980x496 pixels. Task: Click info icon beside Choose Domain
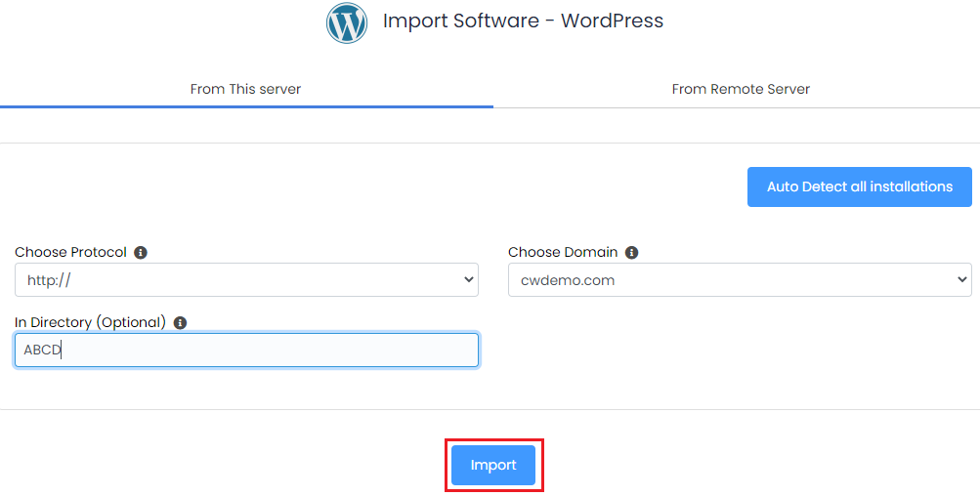click(x=632, y=253)
